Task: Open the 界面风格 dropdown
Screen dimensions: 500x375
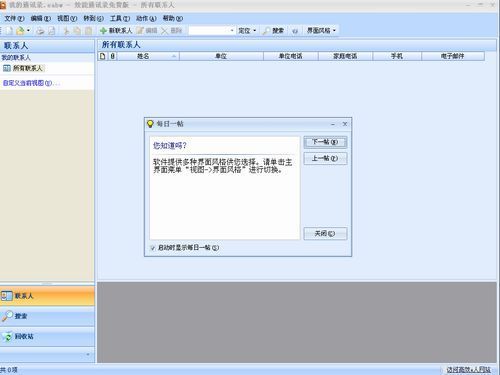Action: click(x=321, y=31)
